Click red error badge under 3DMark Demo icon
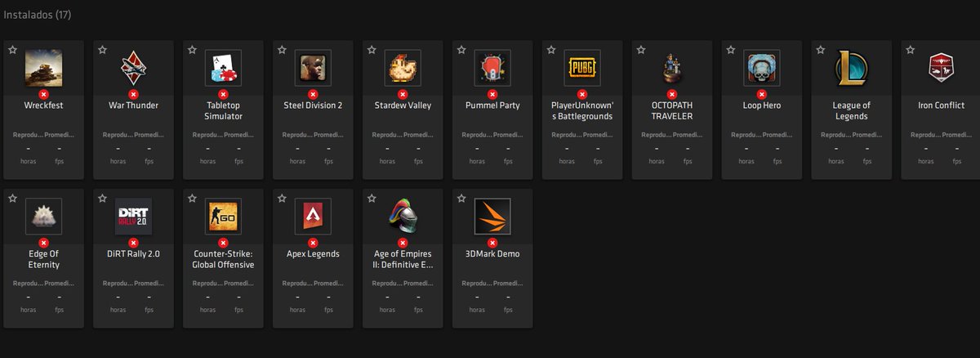Screen dimensions: 980x358 [492, 243]
